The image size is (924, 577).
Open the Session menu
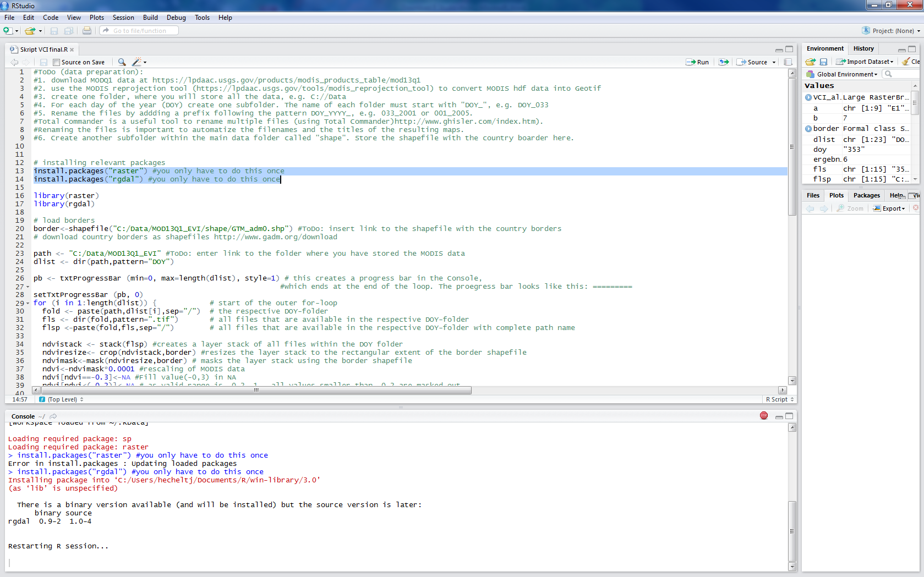(123, 18)
